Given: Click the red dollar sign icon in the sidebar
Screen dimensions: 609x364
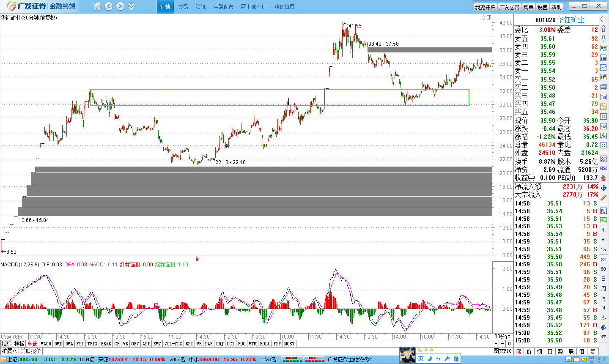Looking at the screenshot, I should pos(604,178).
